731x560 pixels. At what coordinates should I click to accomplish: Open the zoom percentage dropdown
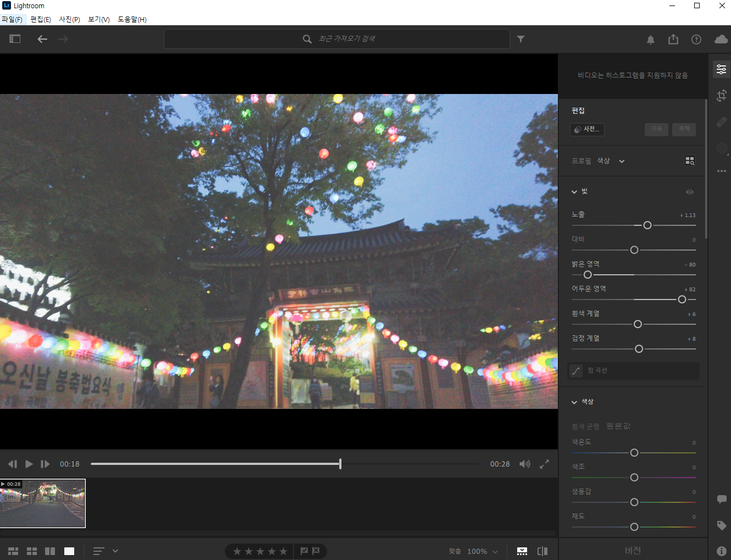pyautogui.click(x=482, y=551)
